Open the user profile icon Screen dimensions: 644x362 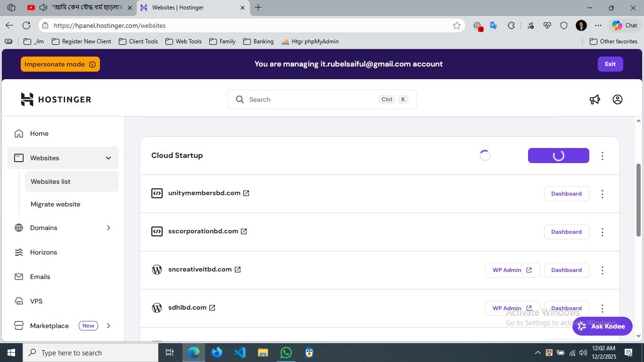pos(617,99)
